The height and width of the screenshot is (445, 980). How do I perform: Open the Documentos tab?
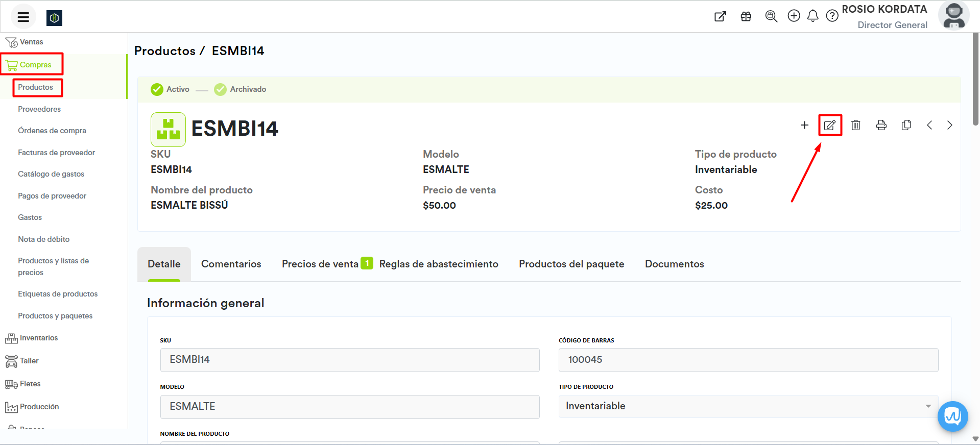[x=674, y=264]
